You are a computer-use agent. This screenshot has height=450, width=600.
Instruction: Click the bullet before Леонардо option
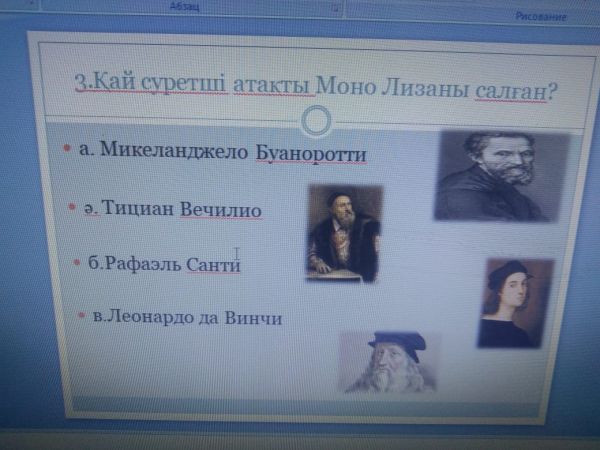81,315
